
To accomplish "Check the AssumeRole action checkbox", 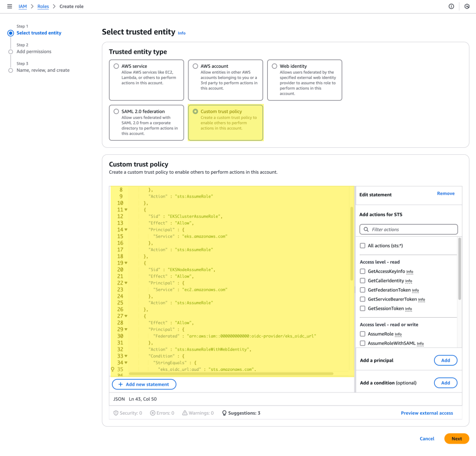I will tap(362, 334).
